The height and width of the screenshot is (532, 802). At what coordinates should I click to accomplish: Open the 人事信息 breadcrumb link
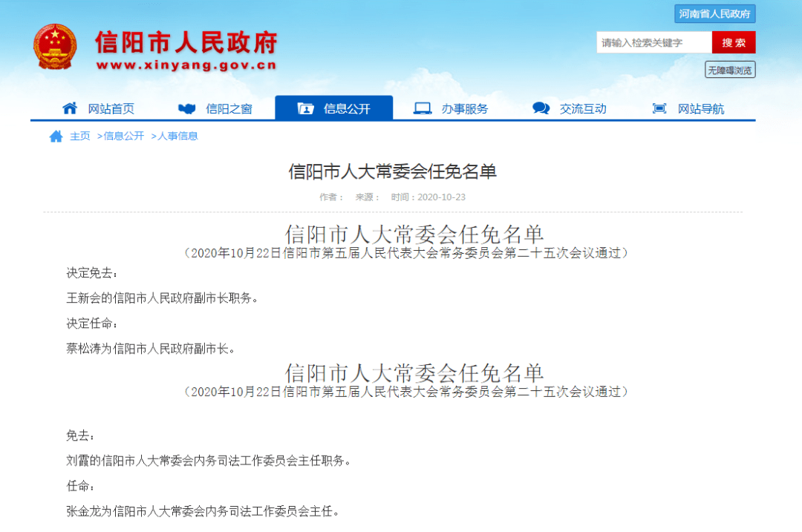tap(176, 136)
